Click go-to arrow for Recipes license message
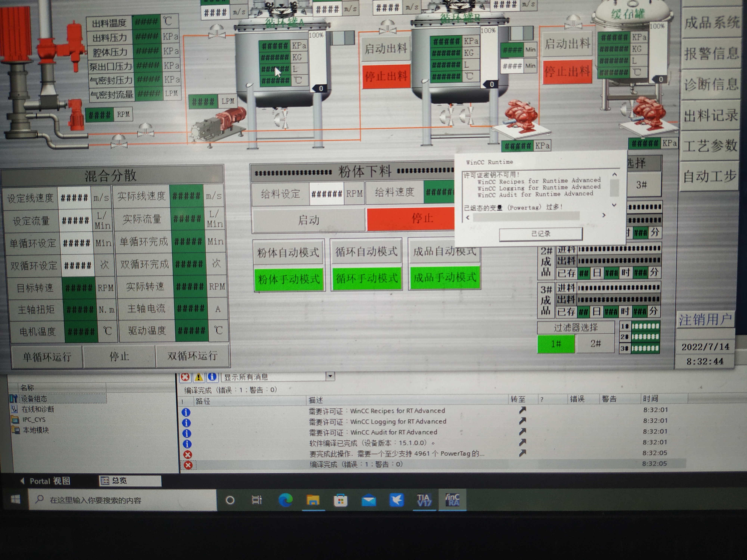 click(522, 410)
